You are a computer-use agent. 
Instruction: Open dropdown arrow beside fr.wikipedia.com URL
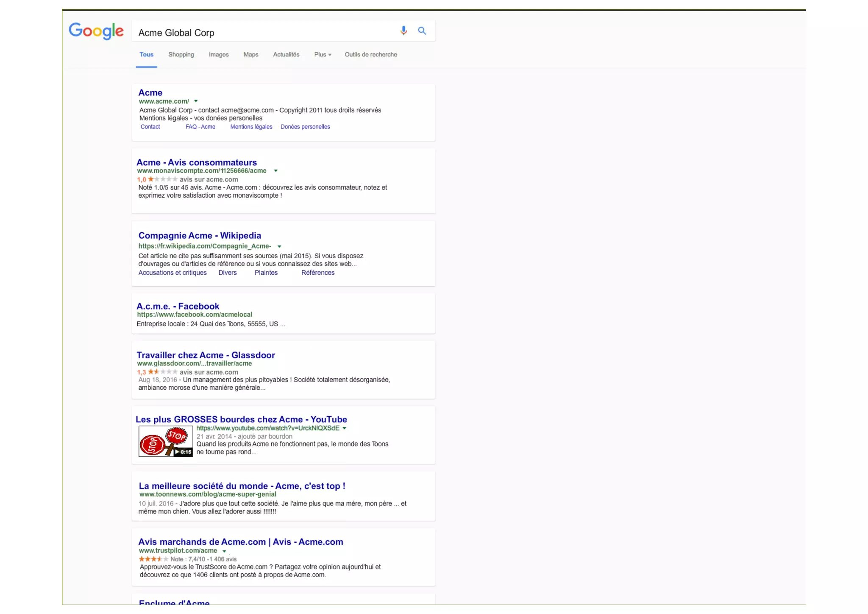tap(279, 246)
